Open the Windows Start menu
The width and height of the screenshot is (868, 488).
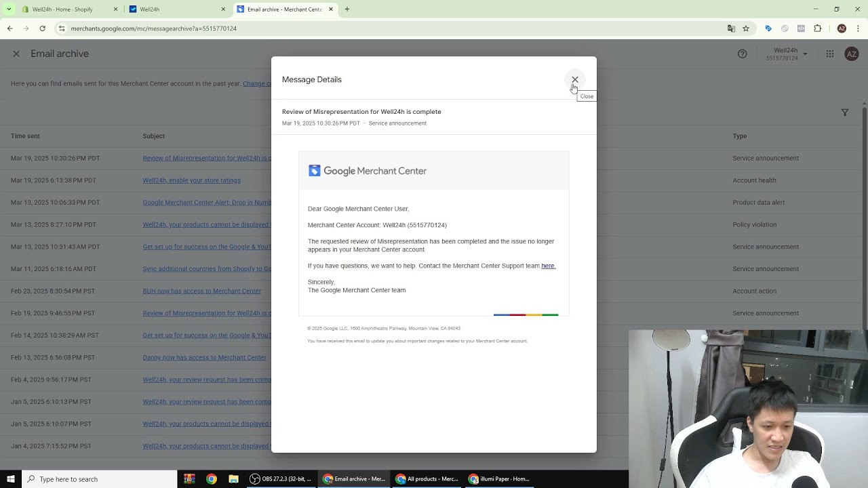pos(10,479)
